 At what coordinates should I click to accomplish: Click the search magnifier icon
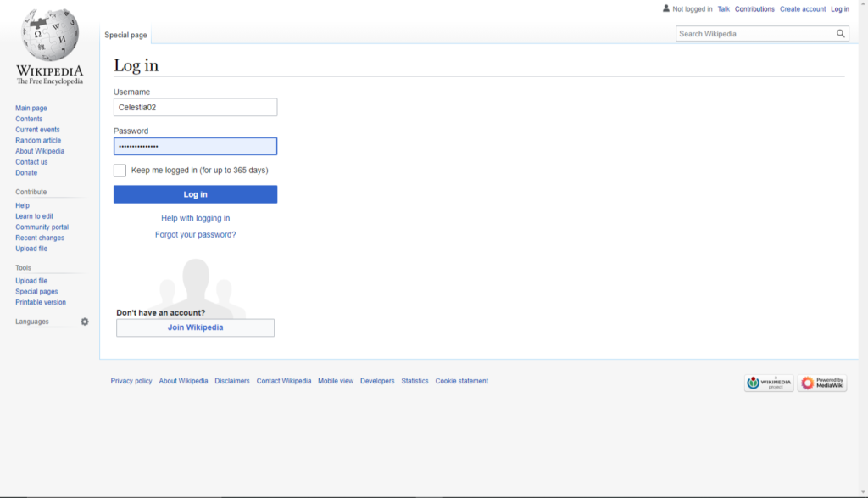tap(840, 34)
